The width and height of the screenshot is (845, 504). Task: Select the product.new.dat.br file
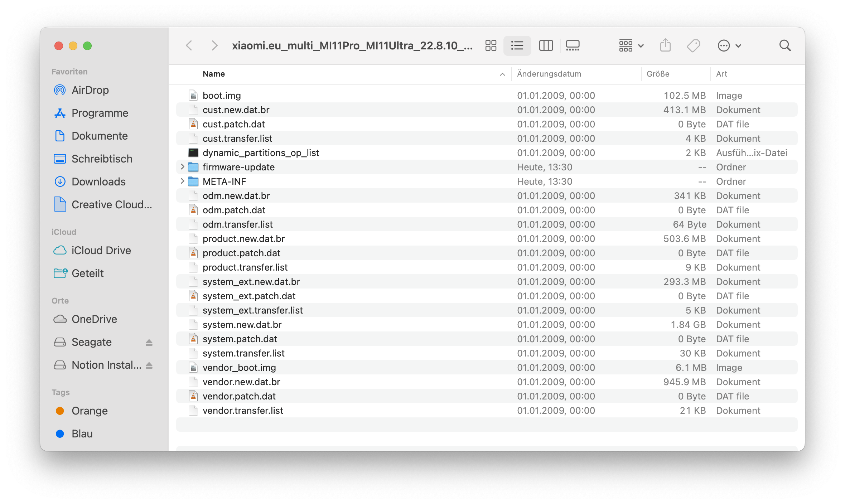pos(487,238)
